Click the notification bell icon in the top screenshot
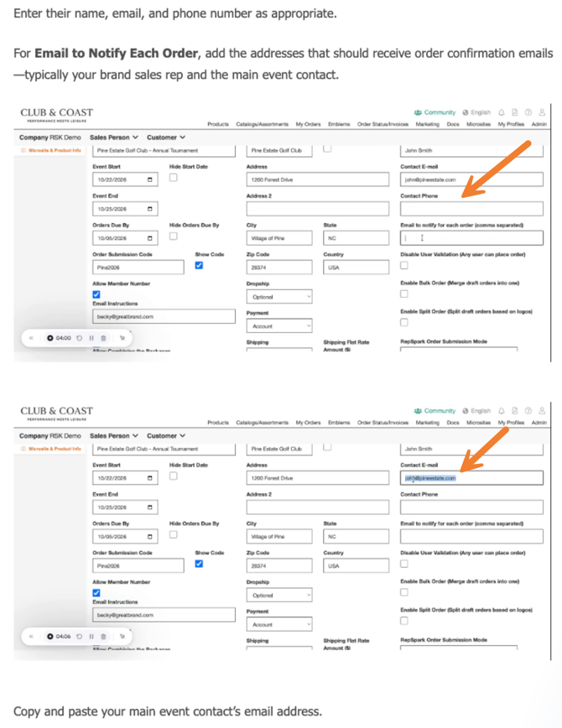This screenshot has width=562, height=728. click(x=502, y=112)
